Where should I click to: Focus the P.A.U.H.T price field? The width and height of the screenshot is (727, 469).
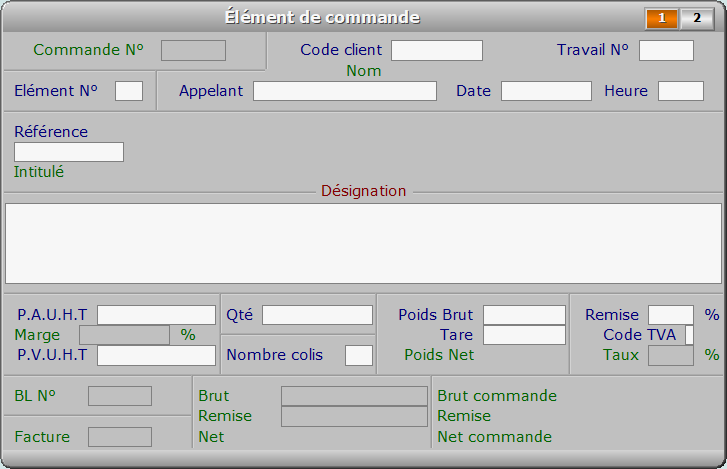pyautogui.click(x=156, y=315)
